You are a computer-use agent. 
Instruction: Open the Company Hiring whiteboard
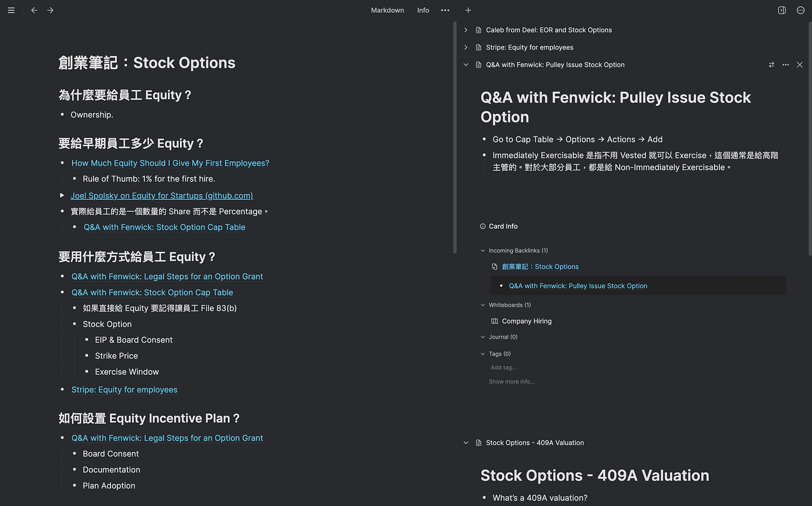526,321
